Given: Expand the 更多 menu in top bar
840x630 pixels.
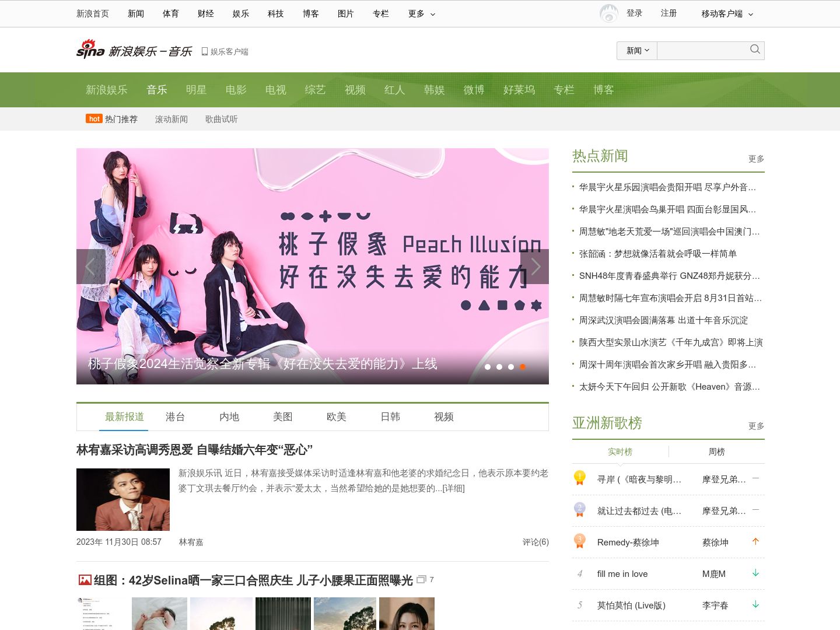Looking at the screenshot, I should tap(422, 13).
